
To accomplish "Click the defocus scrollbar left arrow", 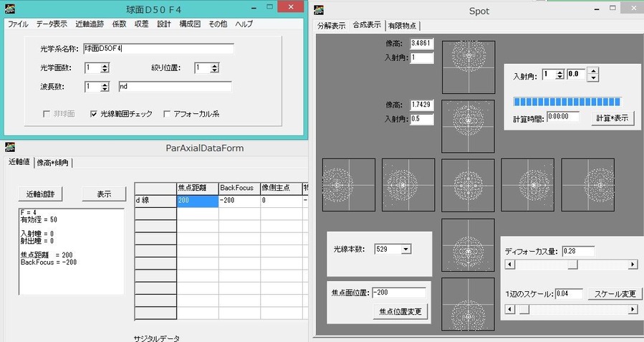I will (x=510, y=265).
